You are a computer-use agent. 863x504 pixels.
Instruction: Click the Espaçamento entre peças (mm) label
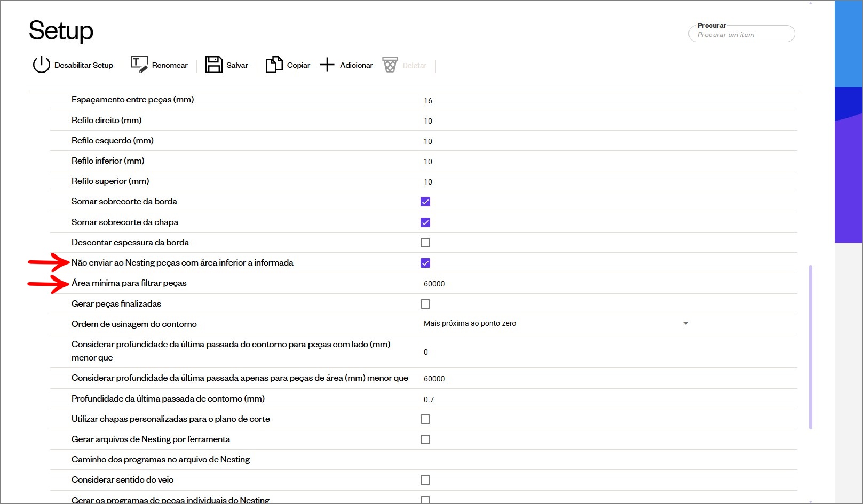[x=132, y=100]
